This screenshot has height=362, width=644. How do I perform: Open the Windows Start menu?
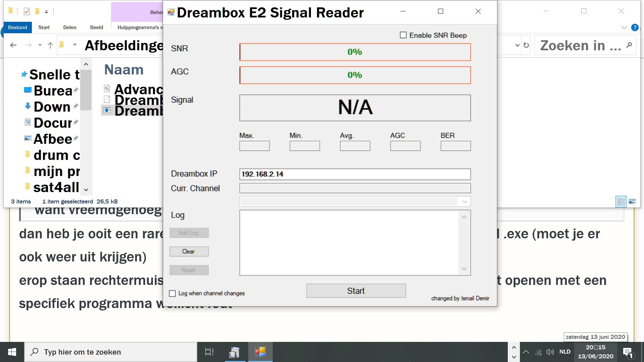pos(12,352)
